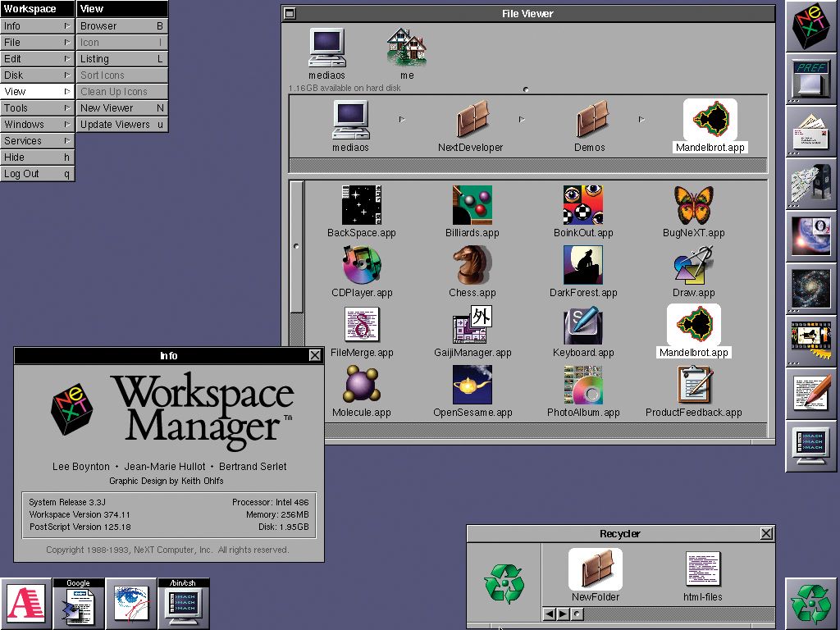Click the red A application icon
This screenshot has height=630, width=840.
coord(25,604)
